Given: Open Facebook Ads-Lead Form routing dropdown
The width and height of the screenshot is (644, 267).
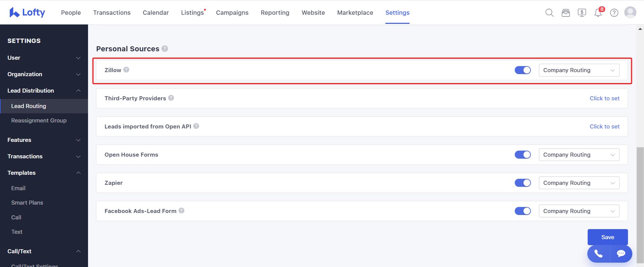Looking at the screenshot, I should pos(579,211).
